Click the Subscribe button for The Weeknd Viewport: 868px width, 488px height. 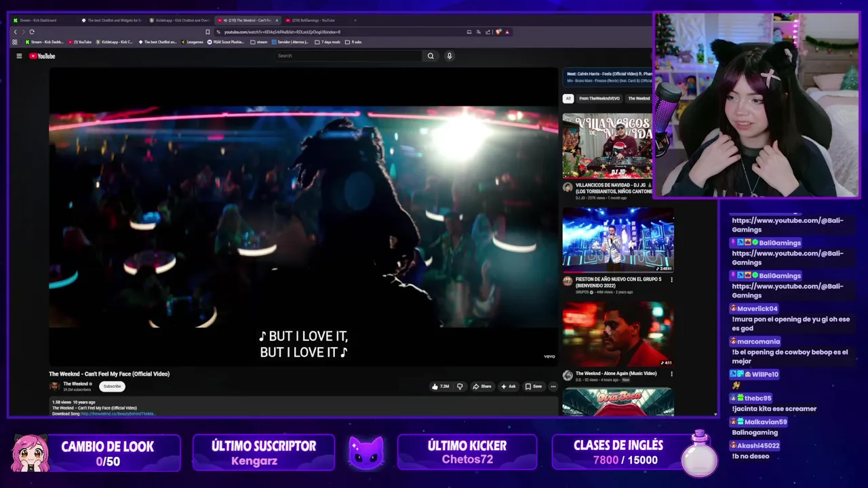[112, 386]
